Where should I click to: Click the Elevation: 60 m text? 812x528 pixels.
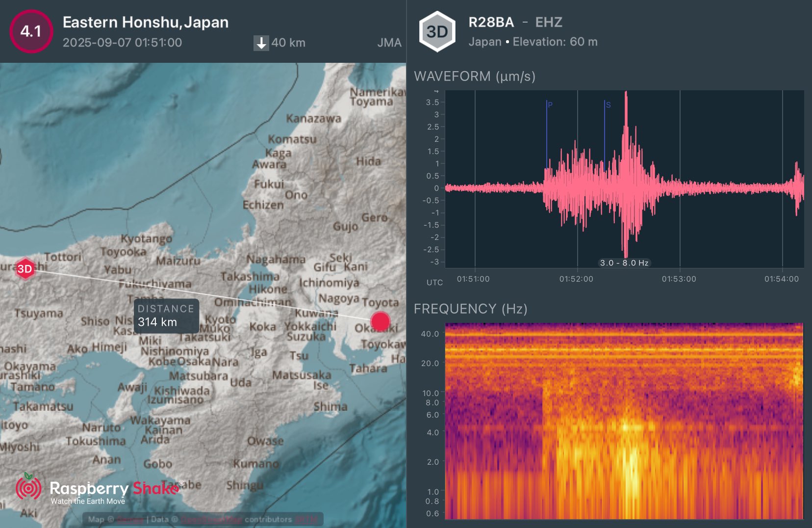point(555,42)
